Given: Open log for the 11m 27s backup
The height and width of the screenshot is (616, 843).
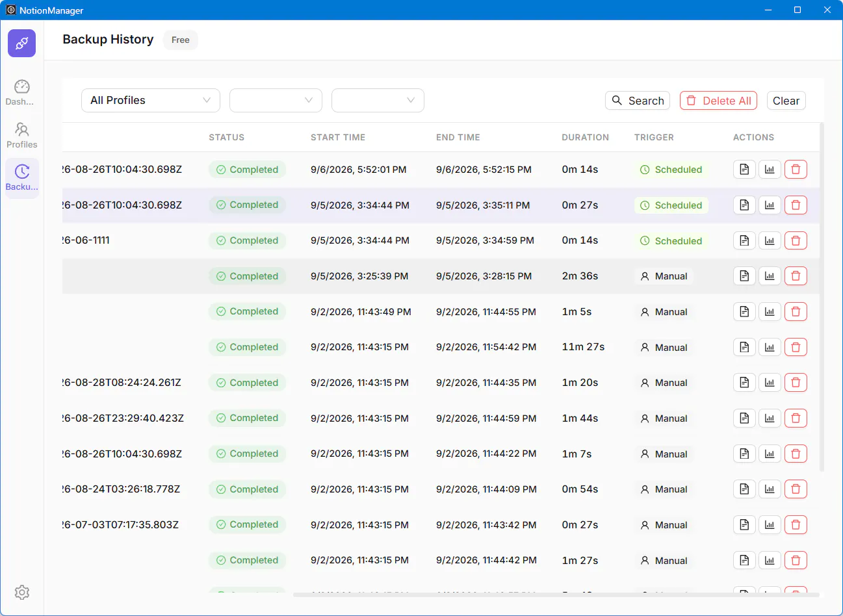Looking at the screenshot, I should click(x=744, y=347).
